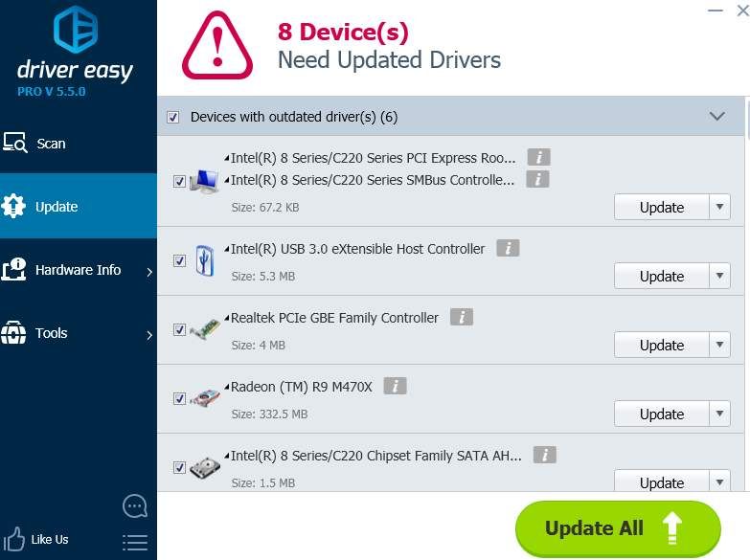Click the Driver Easy logo icon
The width and height of the screenshot is (750, 560).
(x=76, y=30)
